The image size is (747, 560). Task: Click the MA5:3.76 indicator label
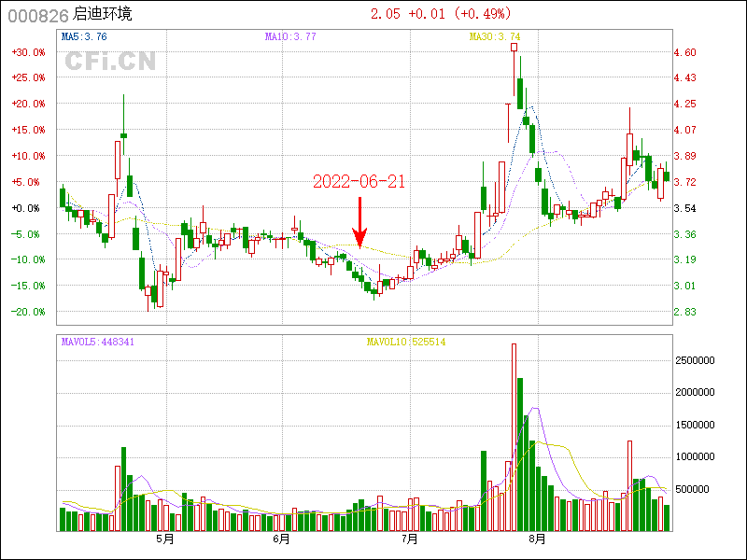(x=84, y=36)
